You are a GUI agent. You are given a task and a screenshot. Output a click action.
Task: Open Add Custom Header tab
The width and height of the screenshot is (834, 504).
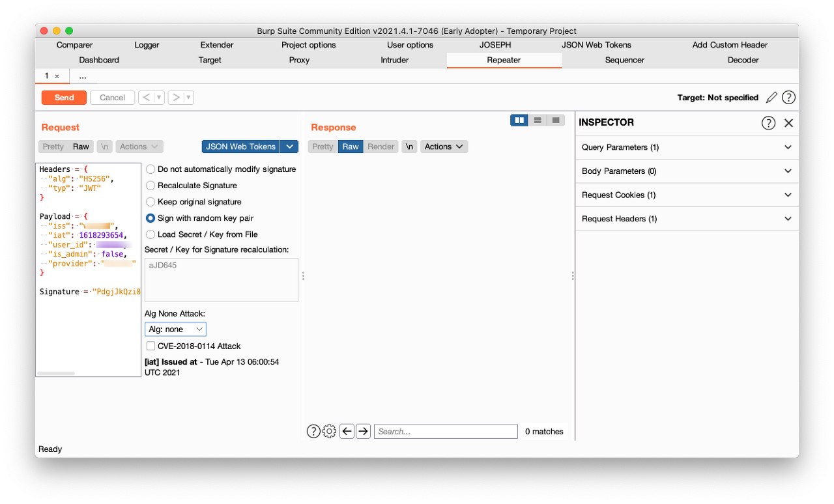point(730,45)
